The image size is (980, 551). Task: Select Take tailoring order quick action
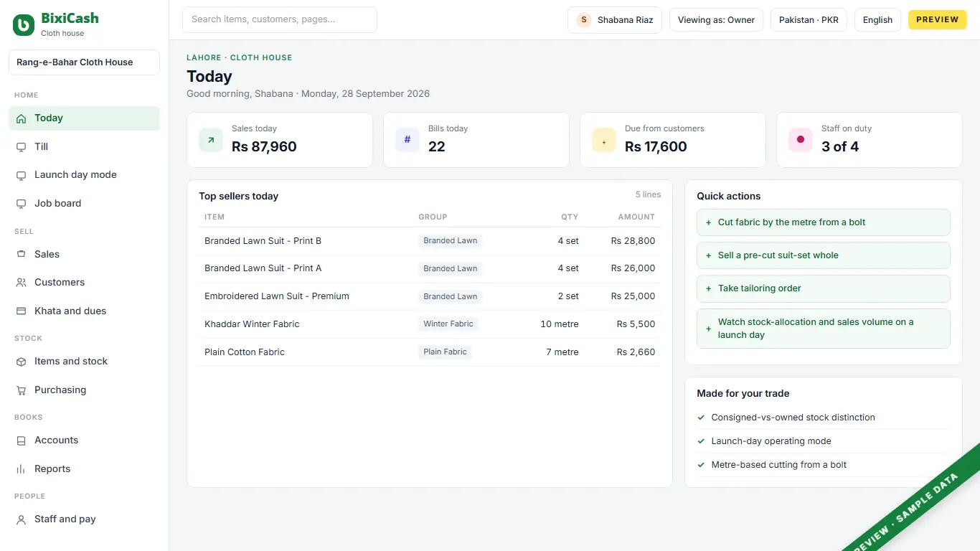coord(824,288)
